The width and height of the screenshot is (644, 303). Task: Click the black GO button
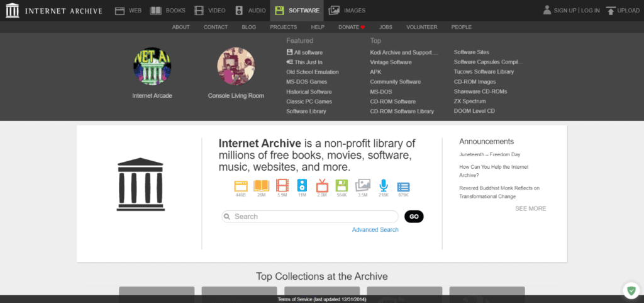click(414, 217)
